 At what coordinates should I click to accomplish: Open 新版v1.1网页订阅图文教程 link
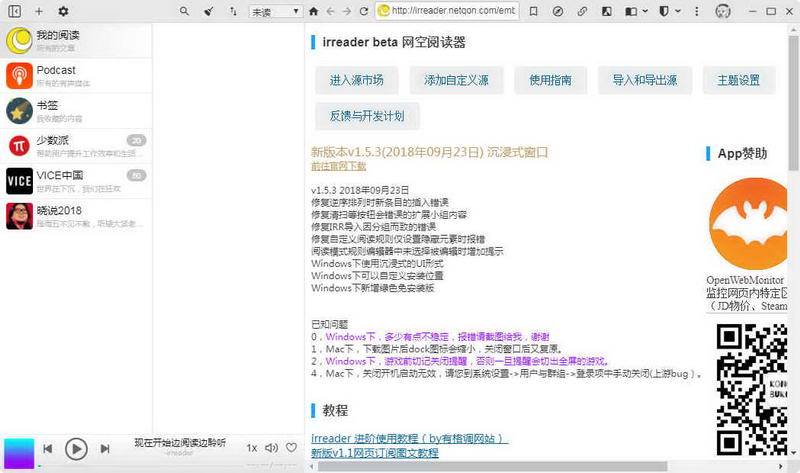point(375,453)
